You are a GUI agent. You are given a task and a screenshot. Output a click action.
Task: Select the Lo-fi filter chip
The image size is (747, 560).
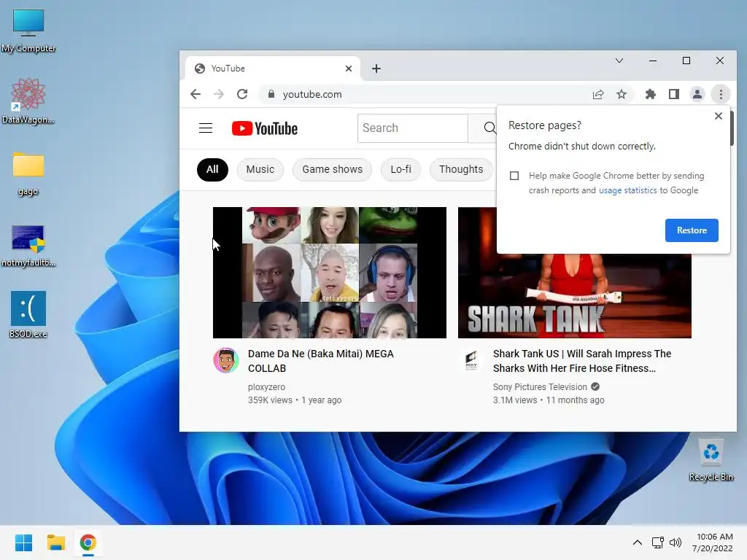point(400,169)
